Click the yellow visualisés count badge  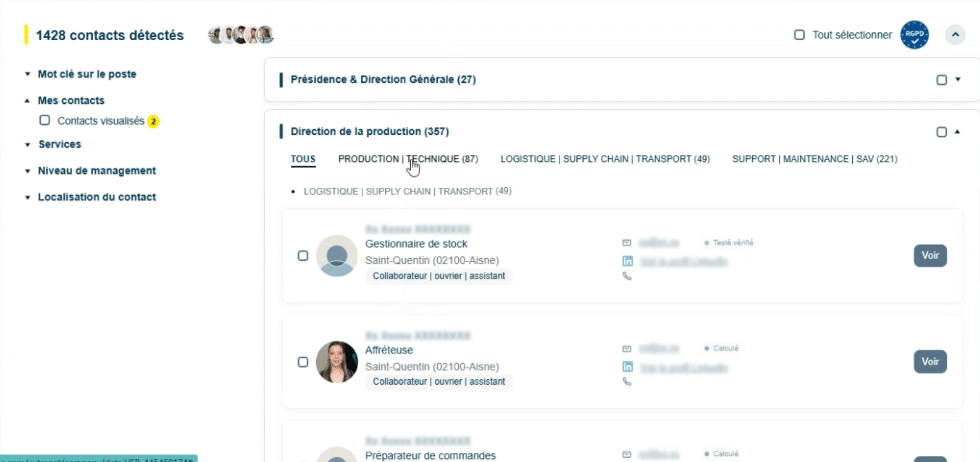click(x=154, y=121)
